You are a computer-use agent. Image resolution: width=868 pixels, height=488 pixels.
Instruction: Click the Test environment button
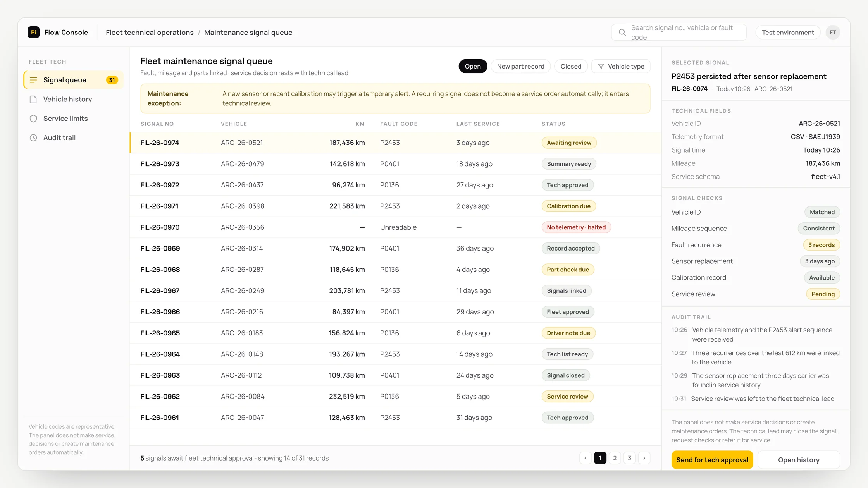pyautogui.click(x=788, y=33)
